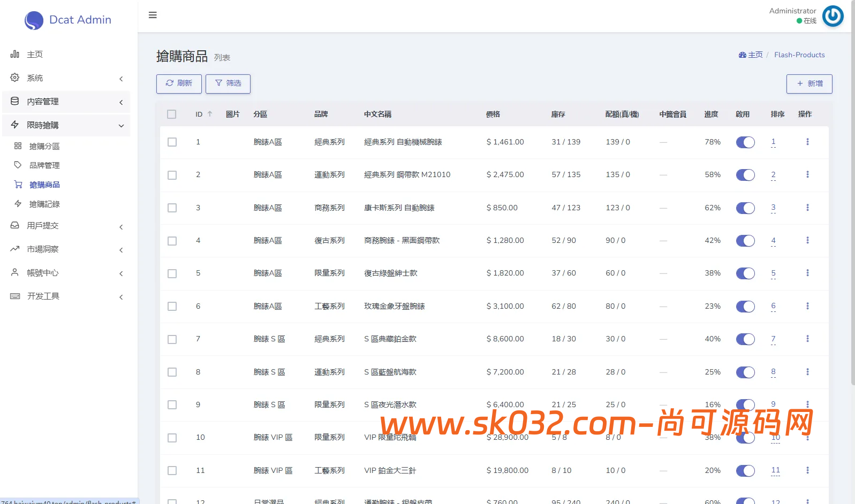Edit 排序 value 1 link
The width and height of the screenshot is (855, 504).
pyautogui.click(x=773, y=142)
